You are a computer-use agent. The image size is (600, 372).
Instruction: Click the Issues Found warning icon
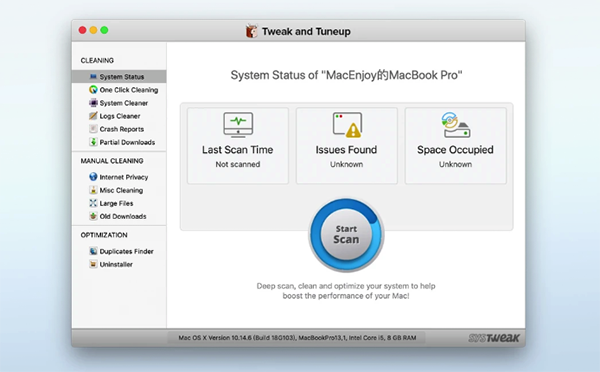(x=347, y=125)
